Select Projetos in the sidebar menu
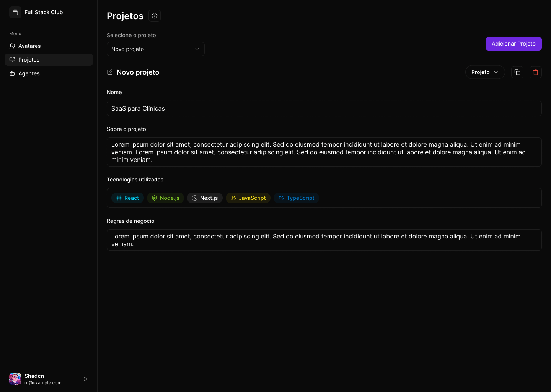This screenshot has height=392, width=551. [29, 60]
